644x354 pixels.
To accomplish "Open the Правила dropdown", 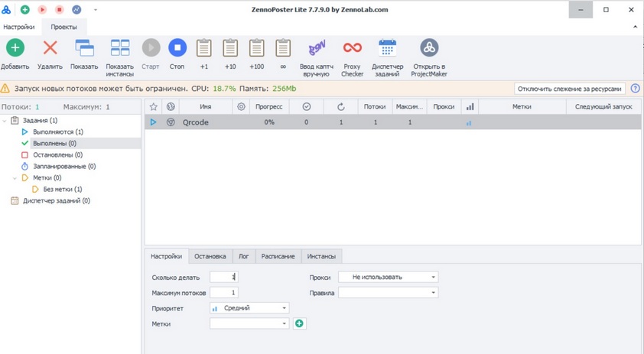I will 388,292.
